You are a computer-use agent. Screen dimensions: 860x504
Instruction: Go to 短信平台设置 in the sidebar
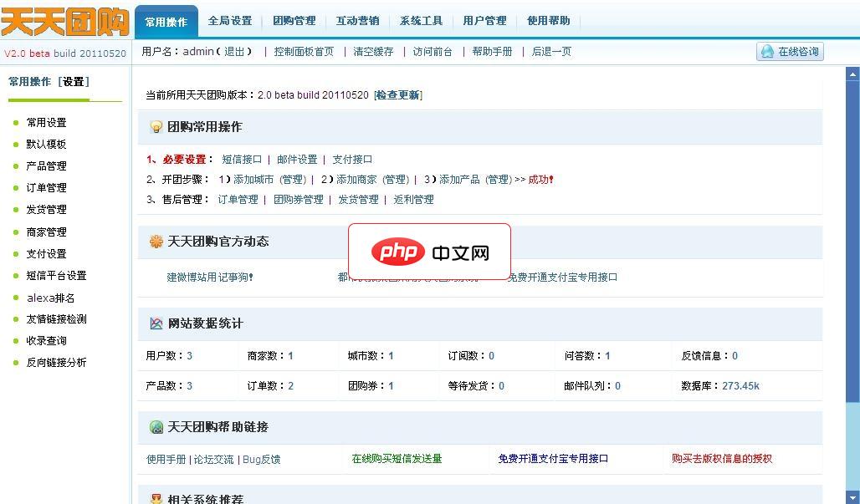pos(56,276)
